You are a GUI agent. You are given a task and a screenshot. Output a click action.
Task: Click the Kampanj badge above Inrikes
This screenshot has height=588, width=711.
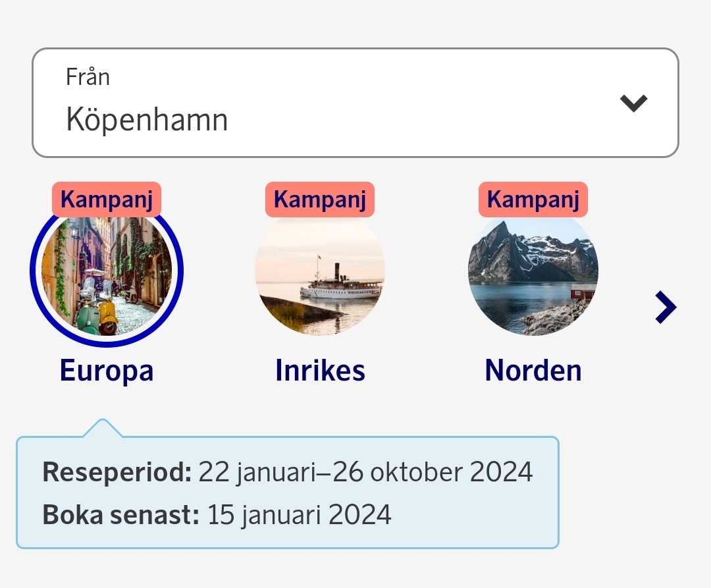(x=320, y=199)
